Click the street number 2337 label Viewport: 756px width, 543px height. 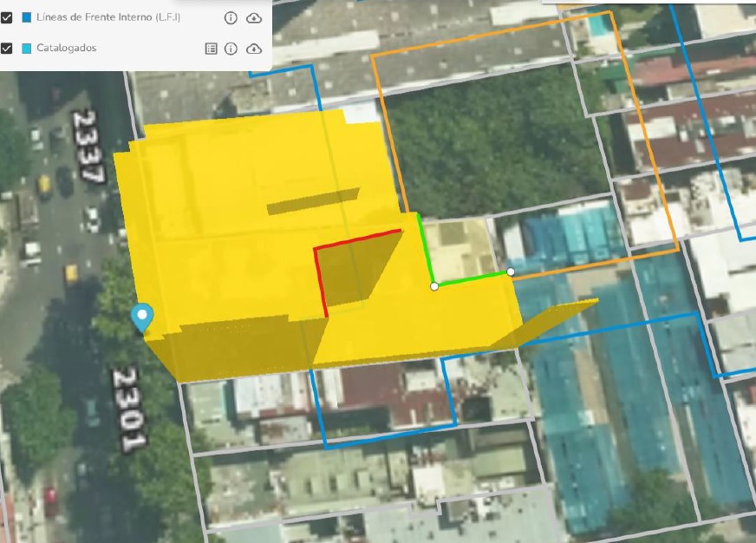[x=88, y=147]
